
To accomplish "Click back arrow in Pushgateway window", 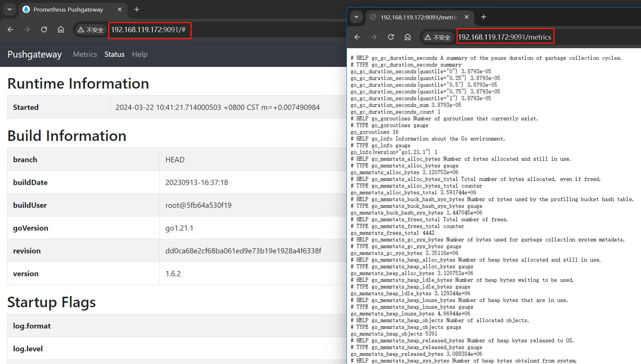I will tap(10, 30).
